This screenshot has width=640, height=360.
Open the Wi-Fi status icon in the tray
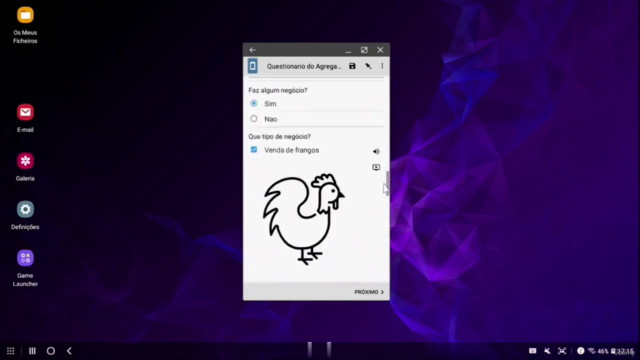591,351
